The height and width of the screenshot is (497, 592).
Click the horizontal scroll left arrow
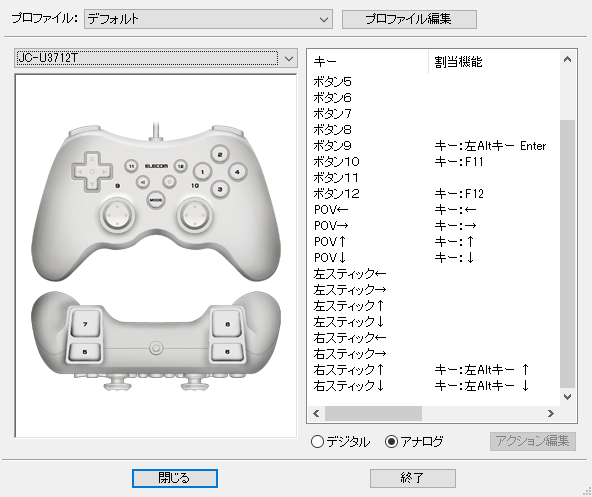pyautogui.click(x=316, y=414)
